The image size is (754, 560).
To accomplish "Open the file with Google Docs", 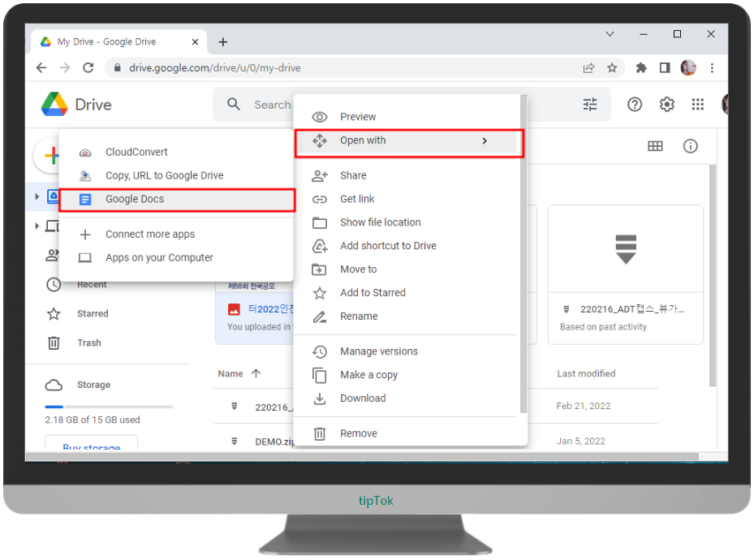I will pyautogui.click(x=176, y=200).
